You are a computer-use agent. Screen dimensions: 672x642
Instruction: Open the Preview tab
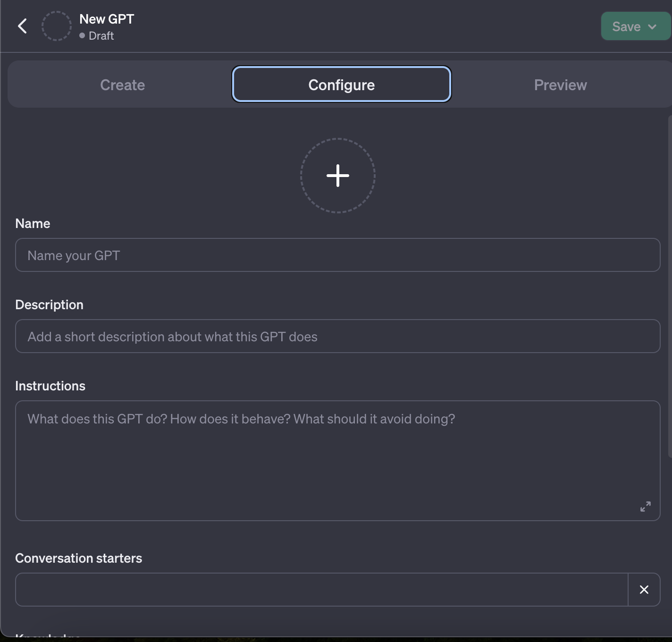coord(561,85)
